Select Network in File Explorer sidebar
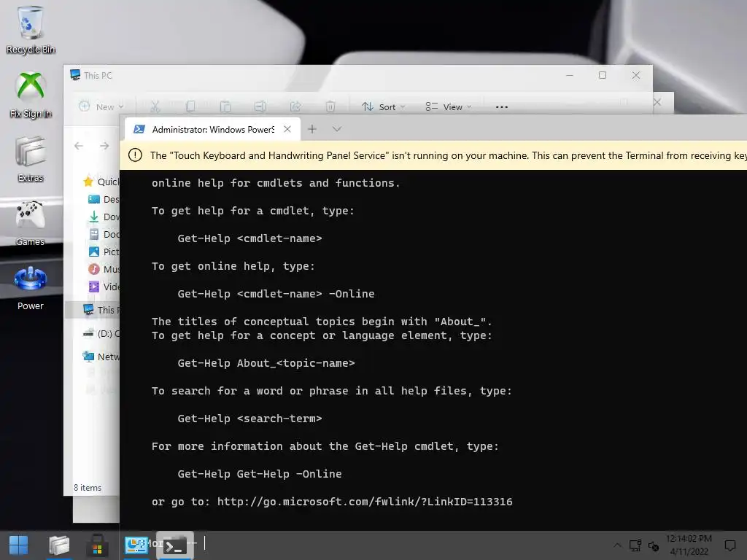 pos(101,357)
